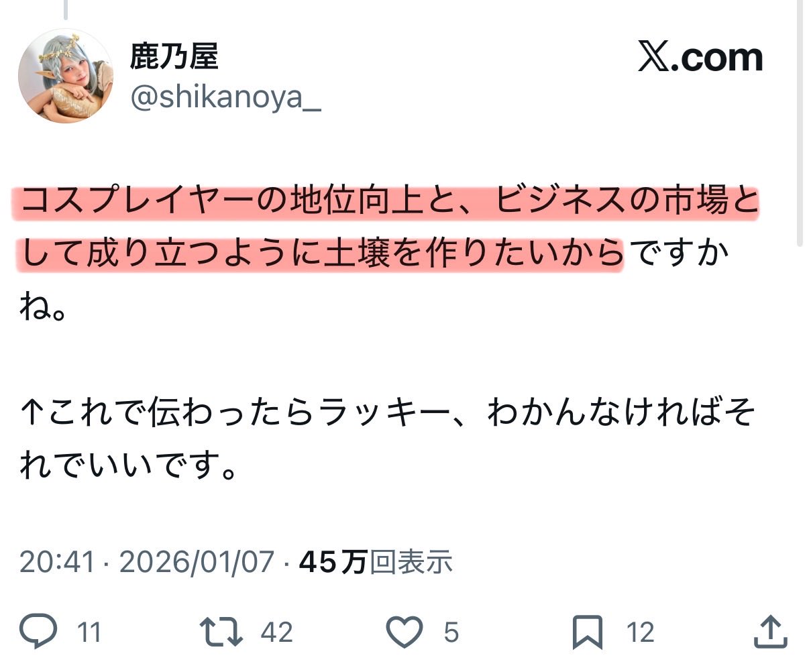The height and width of the screenshot is (672, 809).
Task: Open the @shikanoya_ handle link
Action: [225, 98]
